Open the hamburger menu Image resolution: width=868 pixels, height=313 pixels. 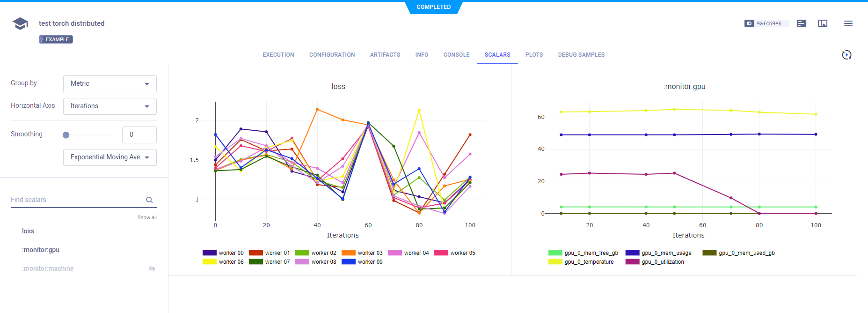pos(848,23)
